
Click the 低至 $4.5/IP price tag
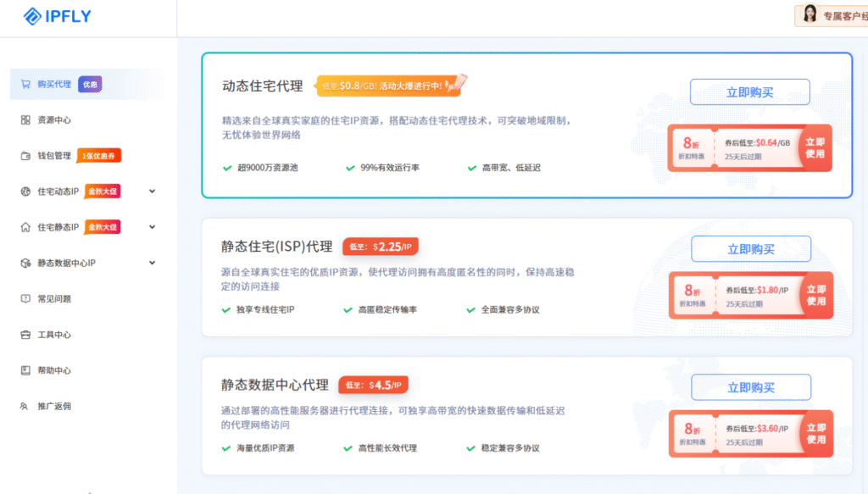click(x=374, y=385)
